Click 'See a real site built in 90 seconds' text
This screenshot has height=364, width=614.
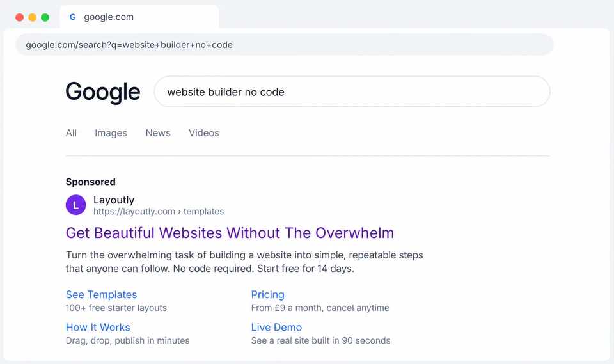coord(320,341)
